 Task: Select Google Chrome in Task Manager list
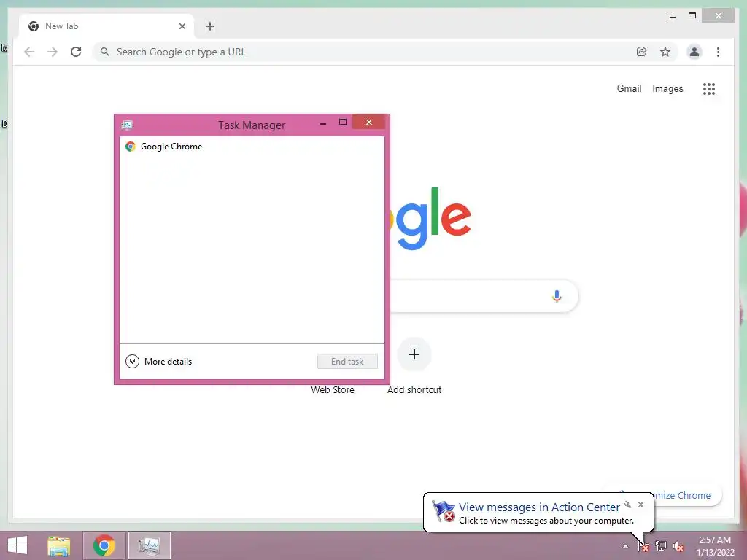click(252, 147)
